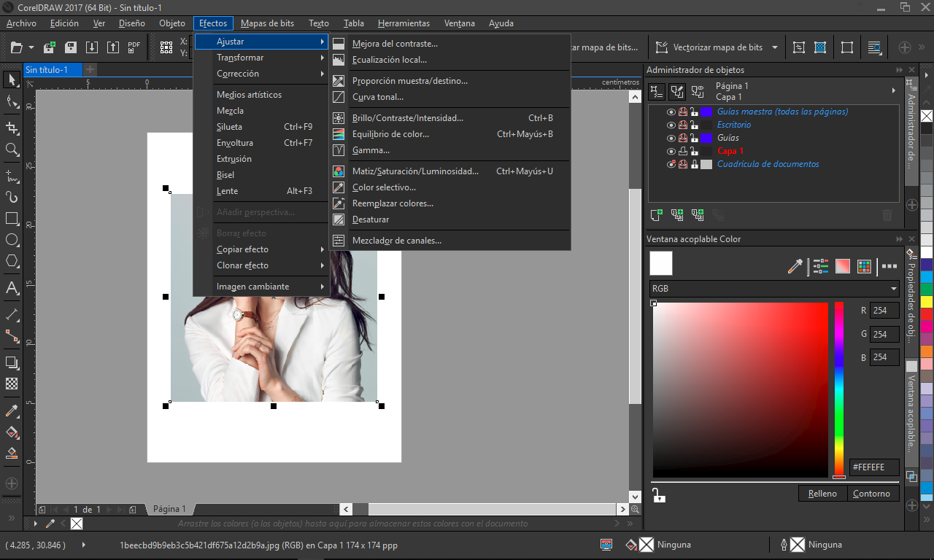Choose Brillo/Contraste/Intensidad menu entry
This screenshot has height=560, width=934.
449,117
